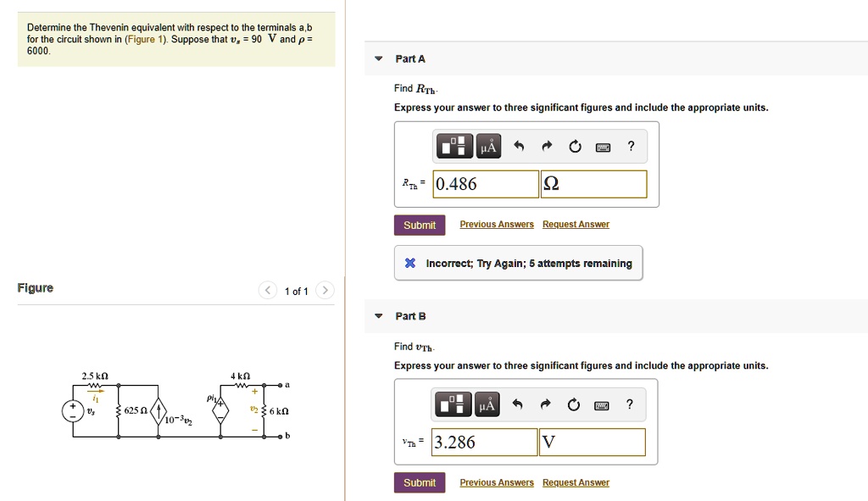Undo the last entry in Part B
The width and height of the screenshot is (868, 501).
click(x=517, y=404)
